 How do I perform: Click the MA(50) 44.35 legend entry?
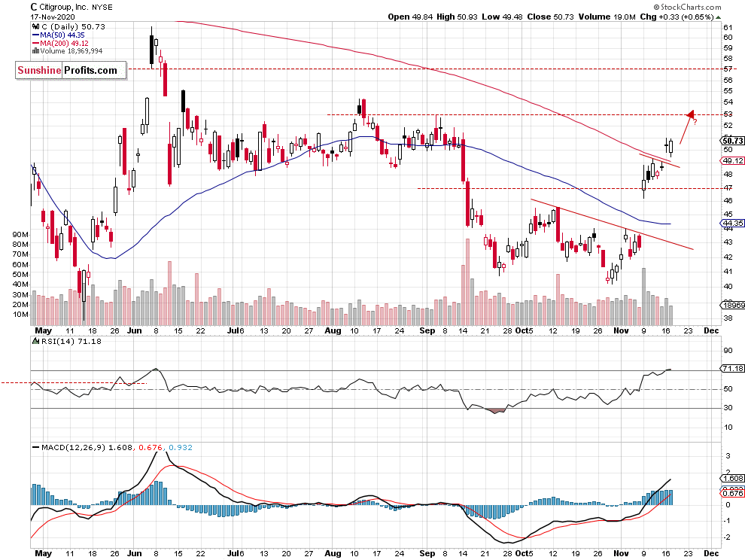coord(59,35)
